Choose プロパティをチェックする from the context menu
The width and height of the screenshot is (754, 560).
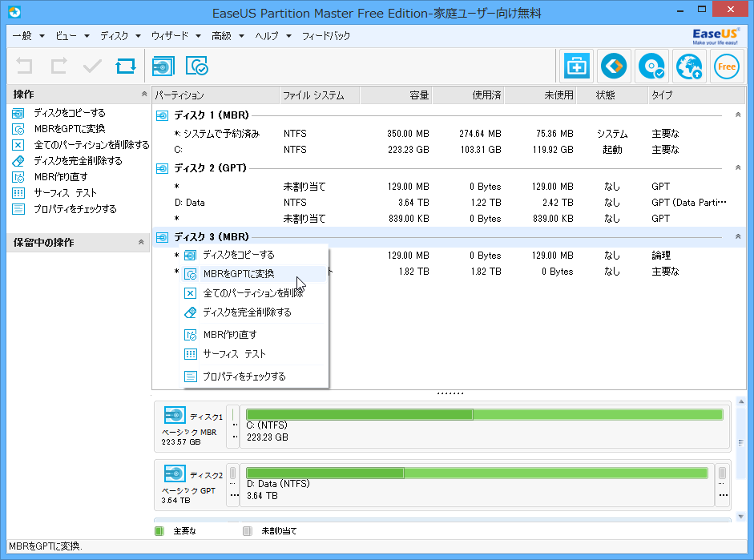pos(254,377)
